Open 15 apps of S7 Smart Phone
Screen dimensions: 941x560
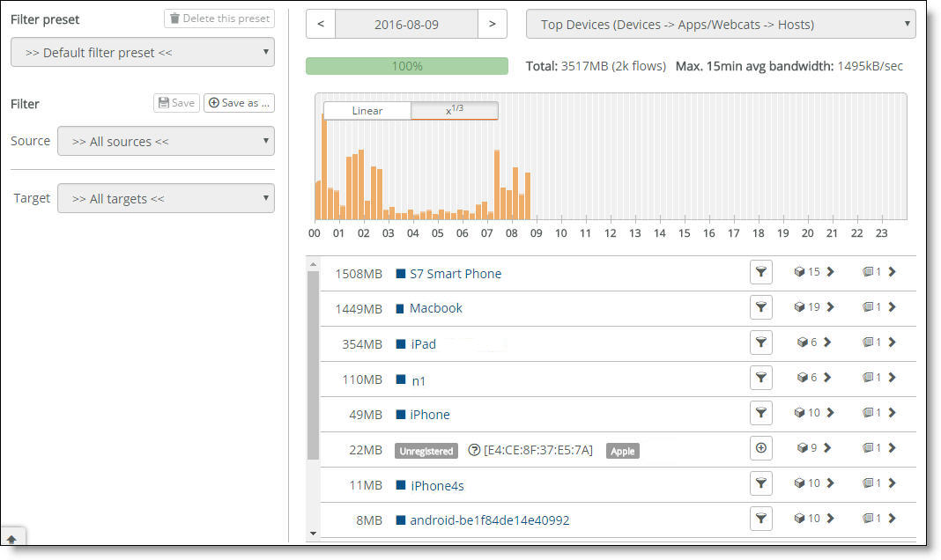pos(814,271)
